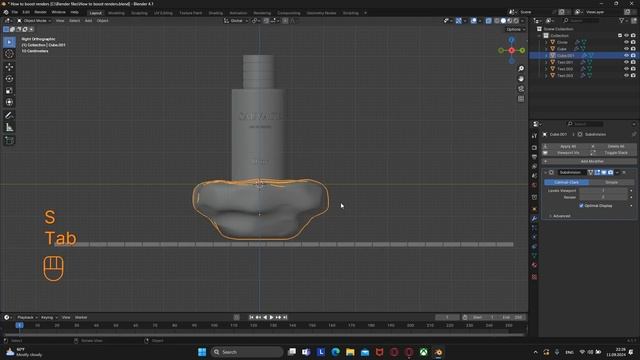Toggle Collection eye visibility

[626, 36]
